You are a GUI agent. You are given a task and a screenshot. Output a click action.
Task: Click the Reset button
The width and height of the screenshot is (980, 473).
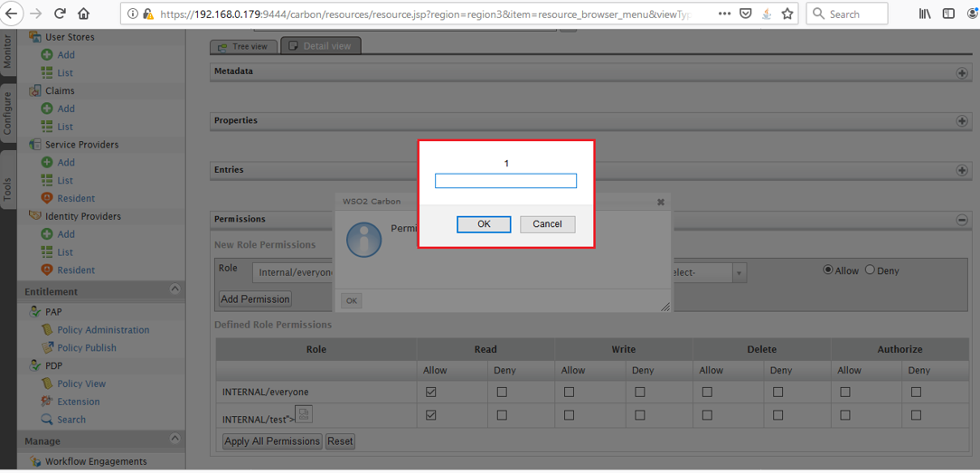tap(340, 441)
